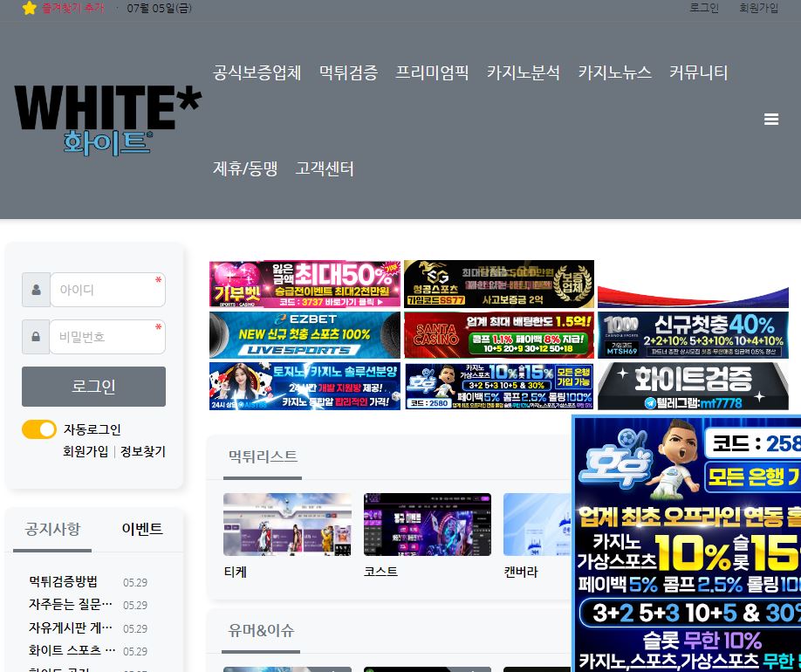Open the 신규첫충40% banner
This screenshot has height=672, width=801.
tap(693, 335)
